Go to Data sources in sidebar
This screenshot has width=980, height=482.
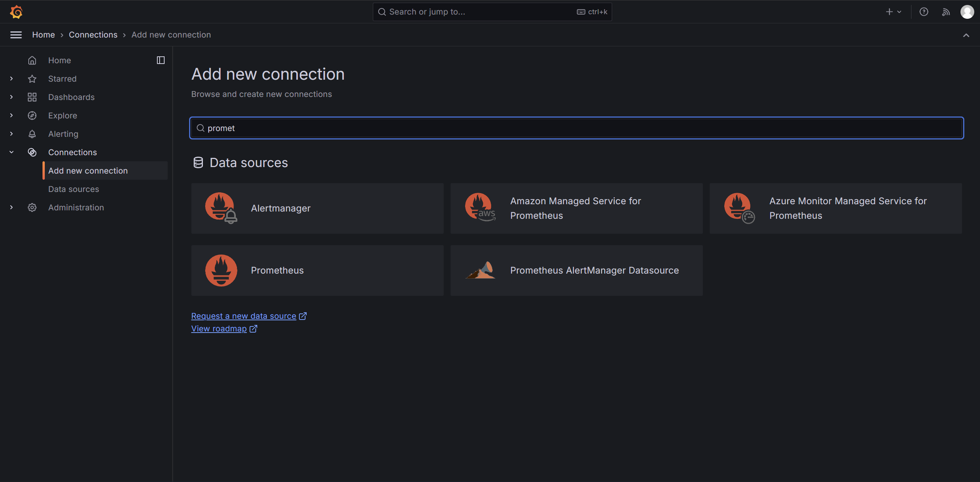(73, 189)
